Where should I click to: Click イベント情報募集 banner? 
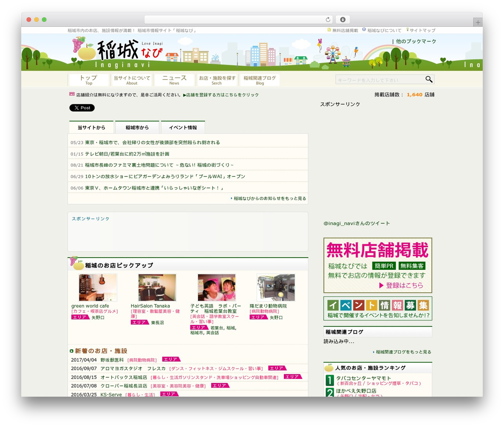378,308
